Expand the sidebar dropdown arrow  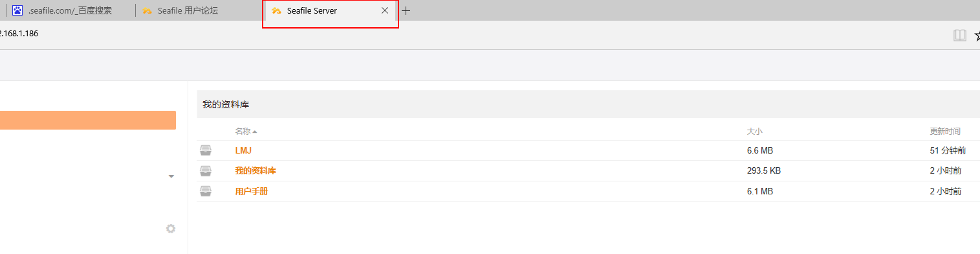click(171, 176)
